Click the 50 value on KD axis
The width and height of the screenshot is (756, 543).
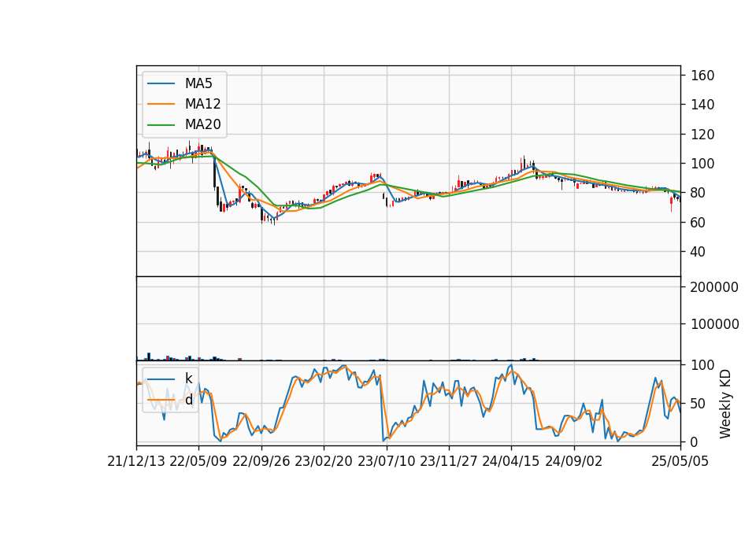click(x=699, y=404)
